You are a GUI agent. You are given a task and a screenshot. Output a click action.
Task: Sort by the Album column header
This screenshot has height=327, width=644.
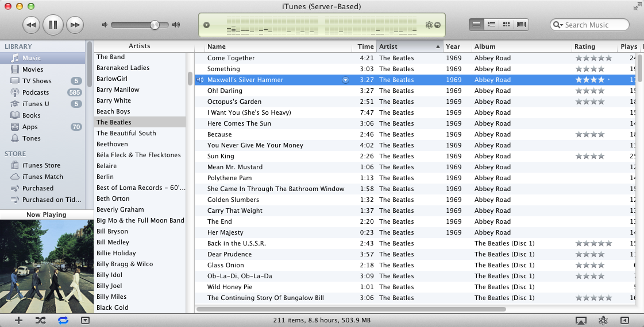tap(521, 47)
